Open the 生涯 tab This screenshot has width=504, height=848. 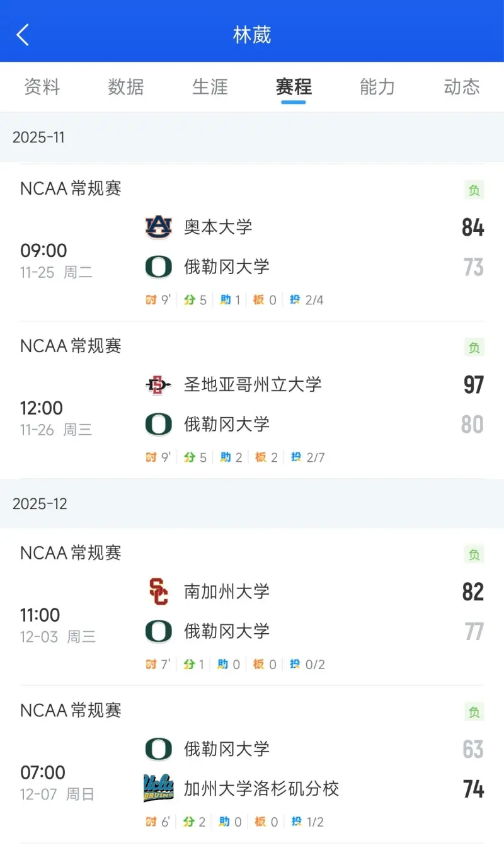tap(210, 86)
